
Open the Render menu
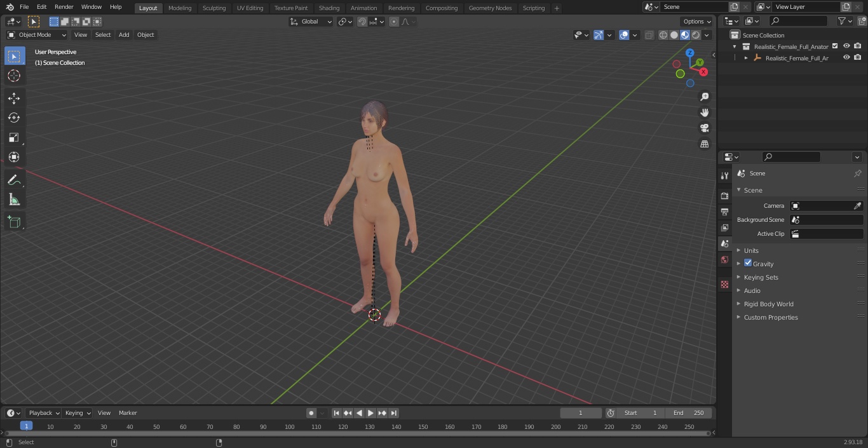click(64, 7)
